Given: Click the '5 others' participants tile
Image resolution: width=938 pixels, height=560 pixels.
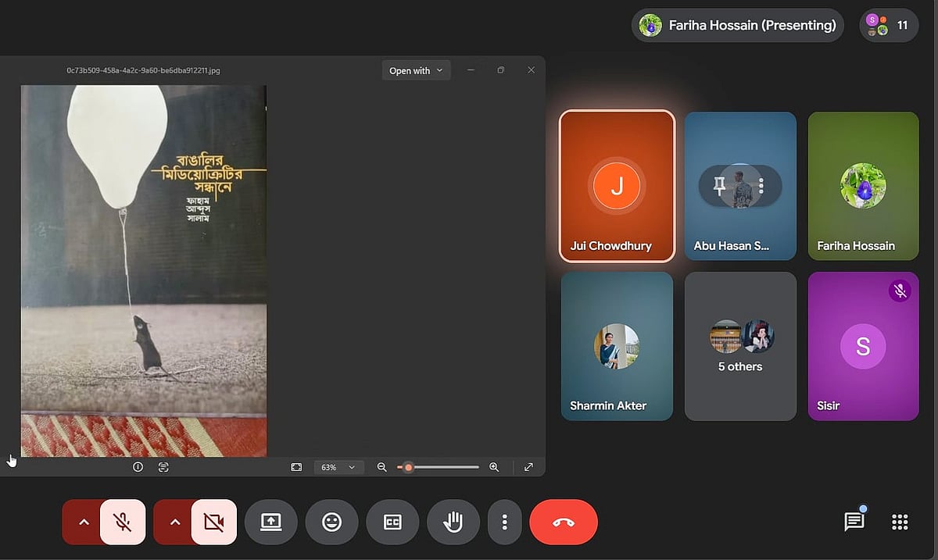Looking at the screenshot, I should click(740, 346).
